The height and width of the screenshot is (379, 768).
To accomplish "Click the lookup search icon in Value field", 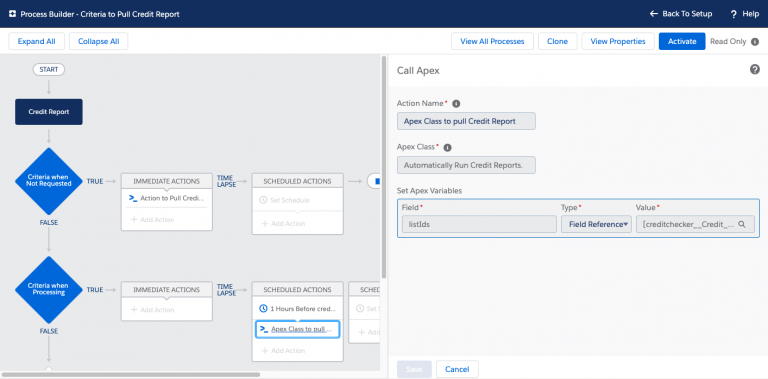I will pyautogui.click(x=742, y=224).
